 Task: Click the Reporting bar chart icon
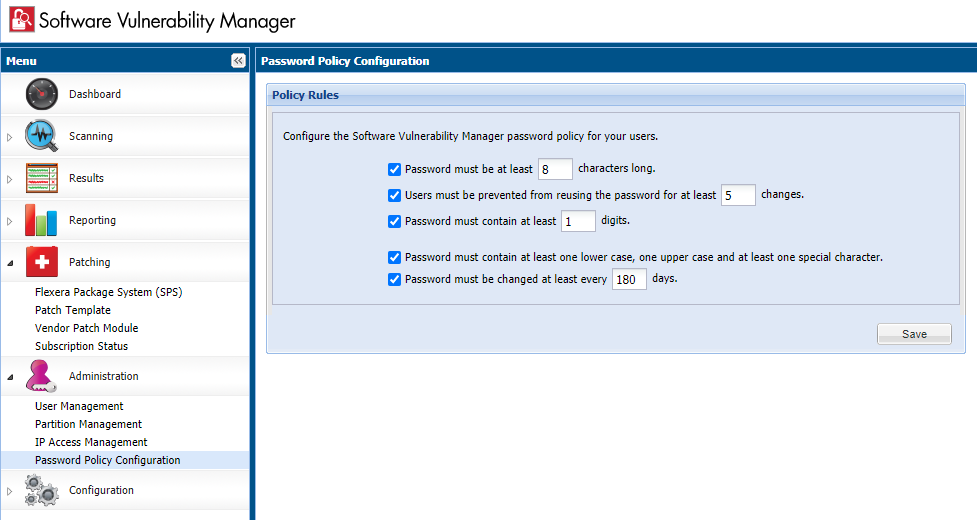tap(42, 220)
